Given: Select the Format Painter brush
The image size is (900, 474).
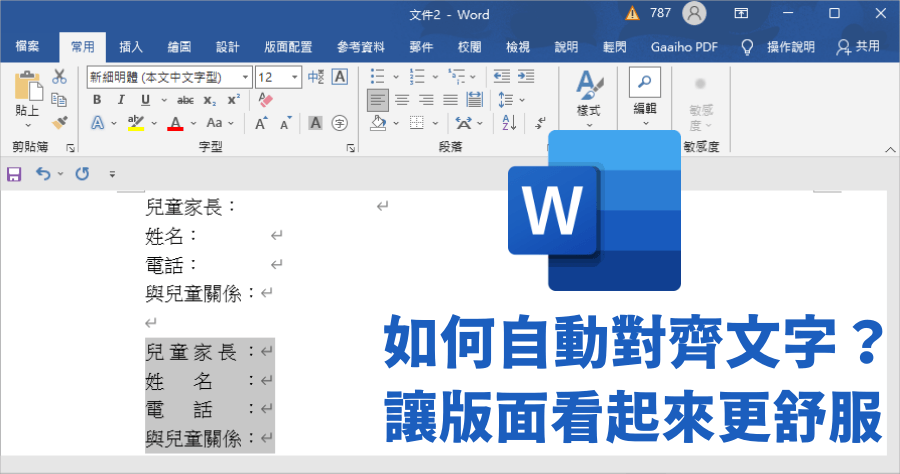Looking at the screenshot, I should pos(59,122).
